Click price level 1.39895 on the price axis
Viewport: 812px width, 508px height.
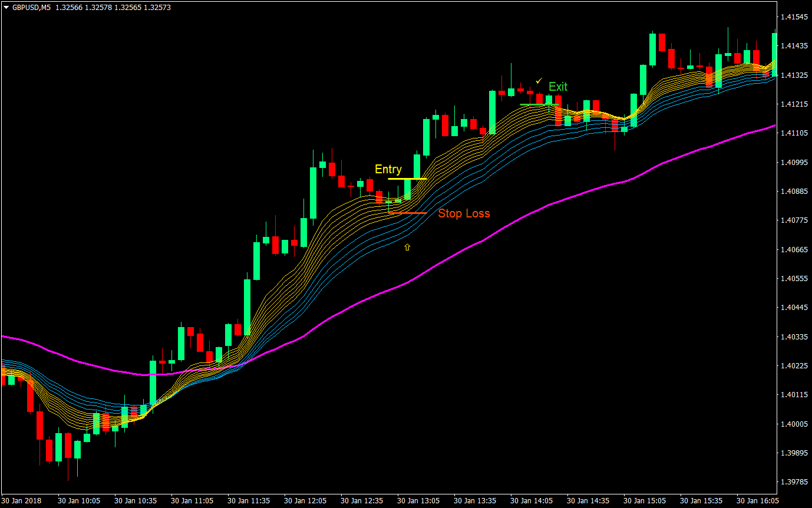pos(794,453)
